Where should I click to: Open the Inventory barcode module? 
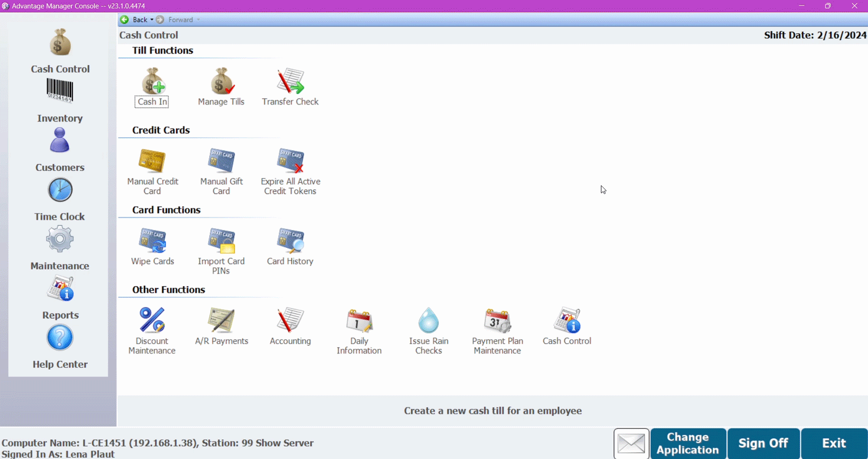[60, 101]
